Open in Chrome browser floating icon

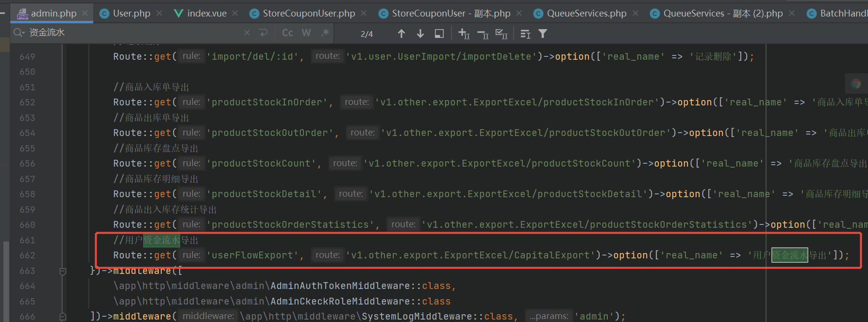(x=856, y=84)
